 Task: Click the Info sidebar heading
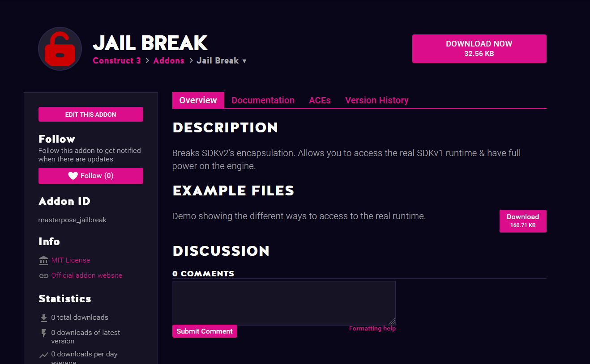49,241
